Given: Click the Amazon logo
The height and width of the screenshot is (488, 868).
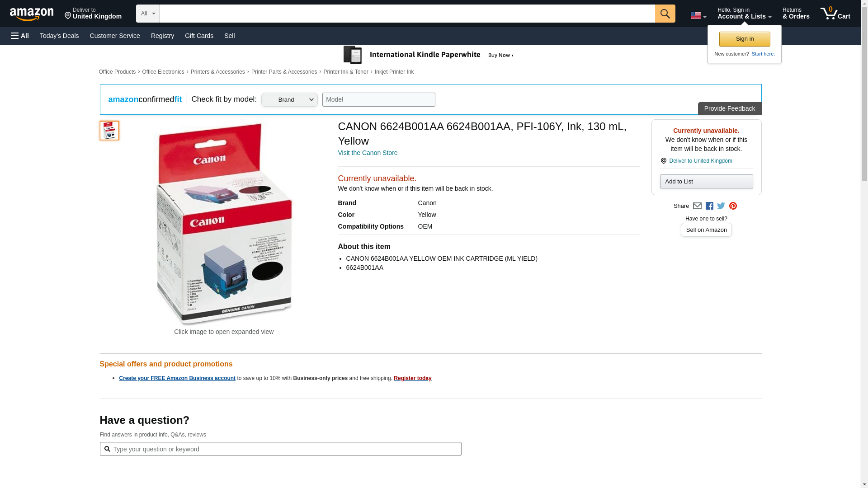Looking at the screenshot, I should click(x=32, y=14).
